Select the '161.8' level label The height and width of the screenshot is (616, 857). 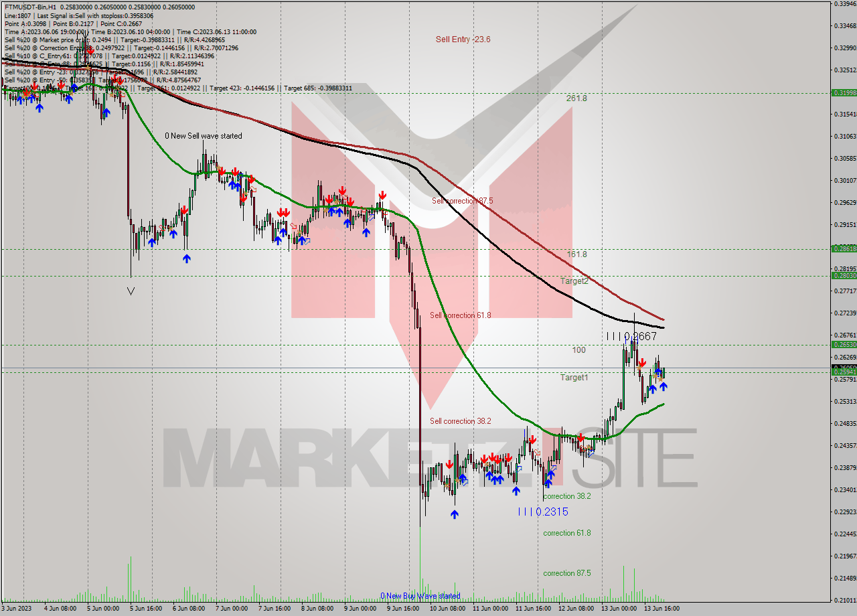click(576, 254)
